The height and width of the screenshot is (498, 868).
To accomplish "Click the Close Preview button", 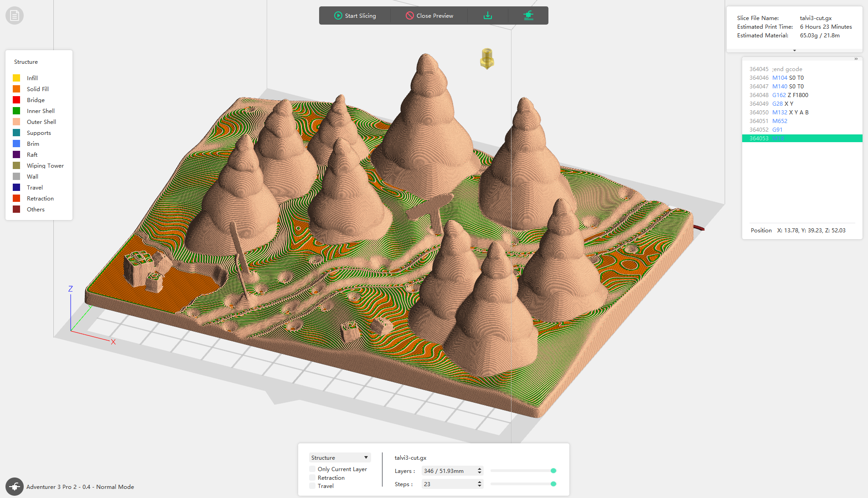I will coord(429,15).
